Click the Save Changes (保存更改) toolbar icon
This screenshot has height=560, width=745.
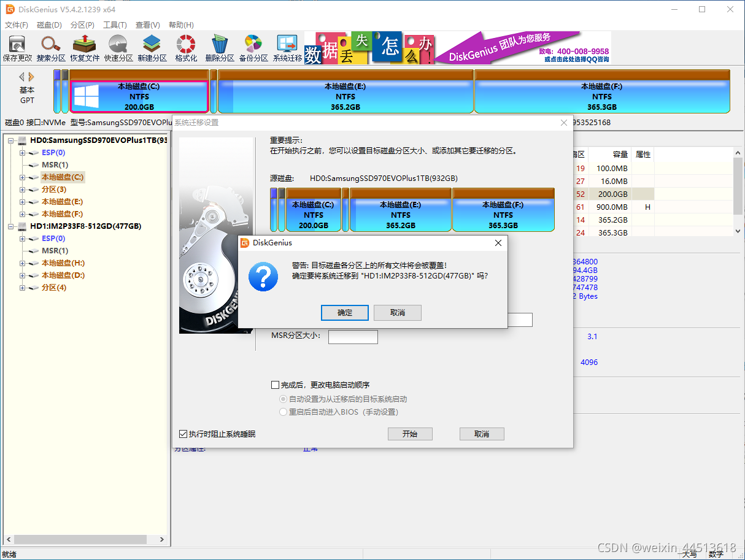[x=17, y=48]
